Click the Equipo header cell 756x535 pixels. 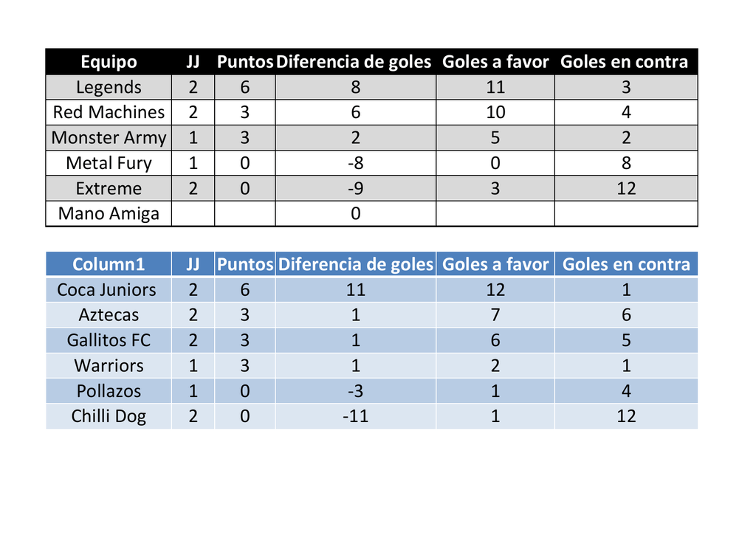(x=109, y=62)
